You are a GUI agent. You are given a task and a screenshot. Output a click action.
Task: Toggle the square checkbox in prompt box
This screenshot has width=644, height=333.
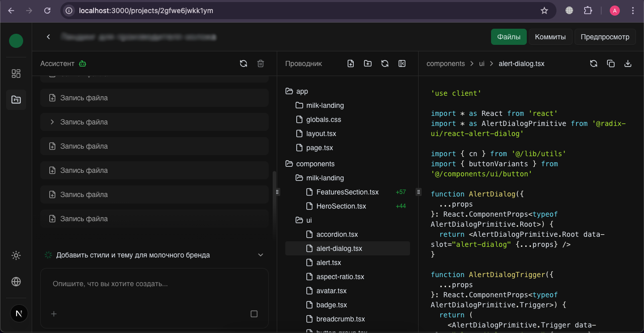tap(254, 314)
